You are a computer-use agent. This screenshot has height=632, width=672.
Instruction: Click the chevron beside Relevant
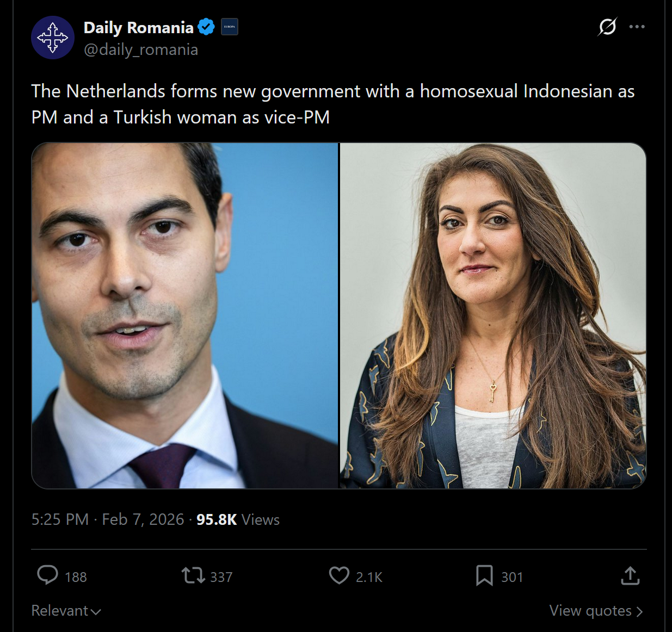[96, 612]
